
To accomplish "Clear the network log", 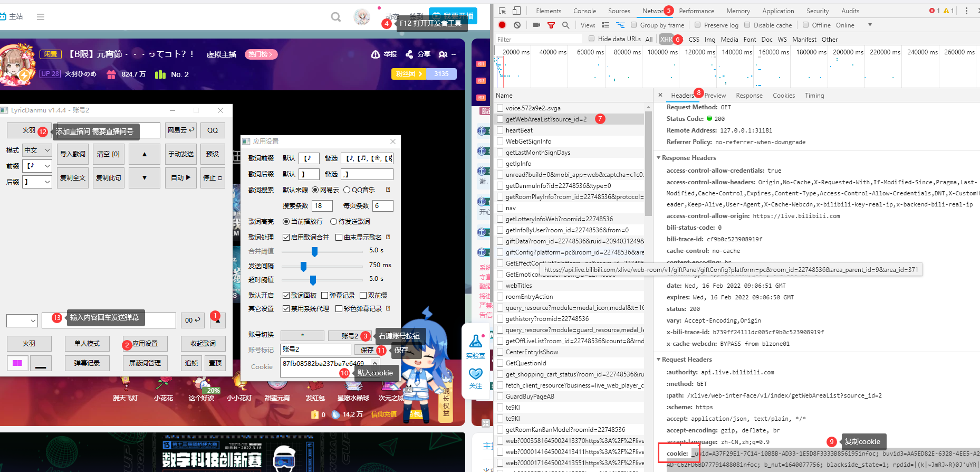I will point(517,25).
